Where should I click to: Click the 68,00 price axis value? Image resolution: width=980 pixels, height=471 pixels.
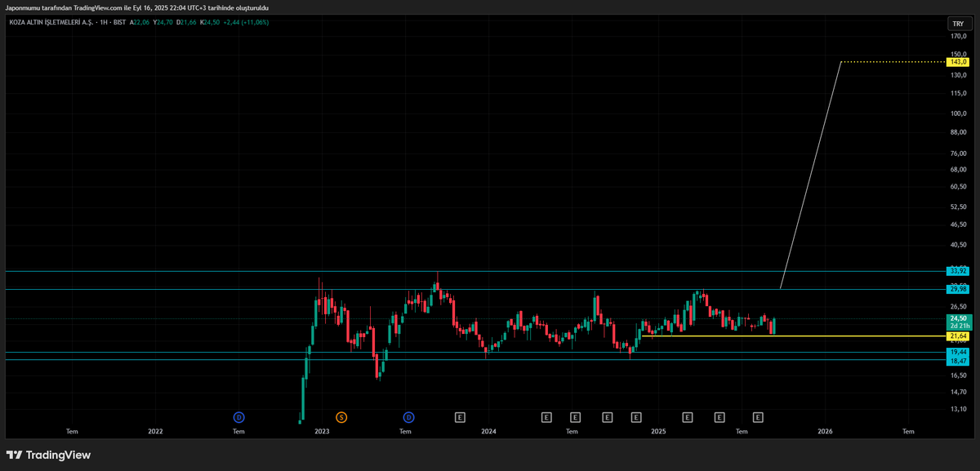[958, 170]
